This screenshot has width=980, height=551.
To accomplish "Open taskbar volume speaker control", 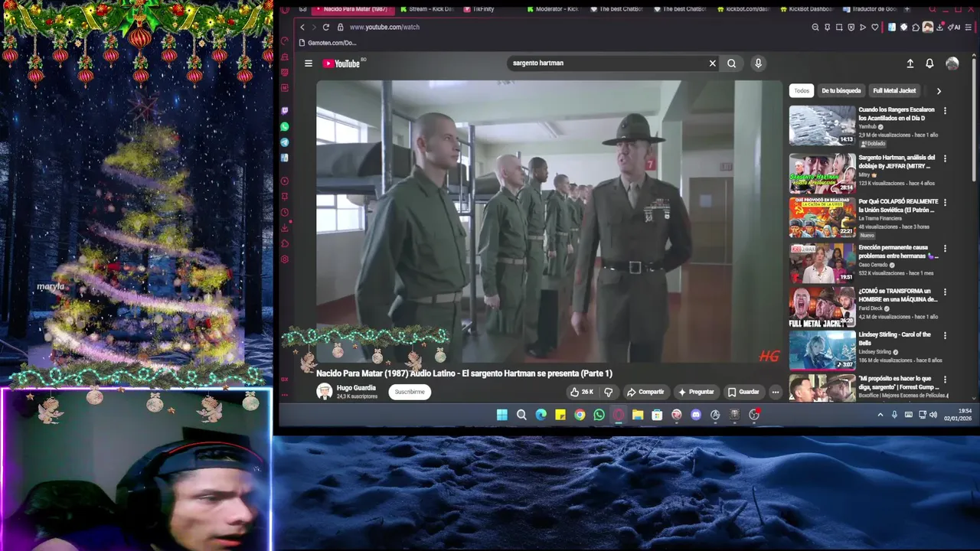I will pos(933,415).
